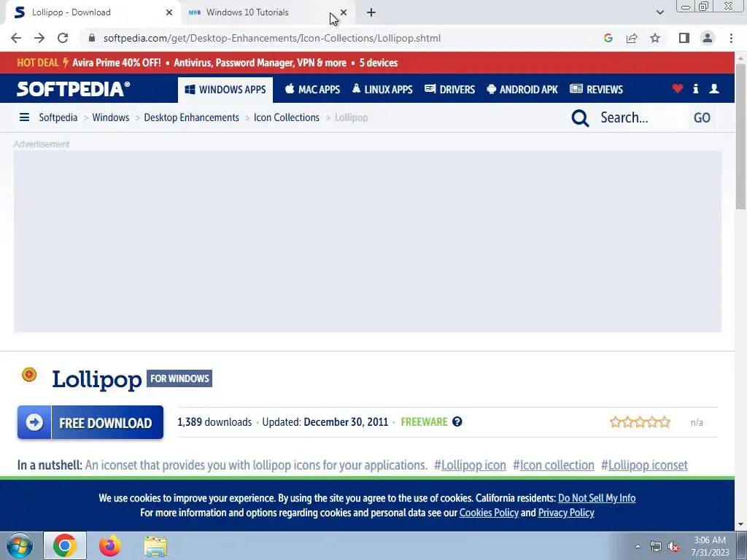Image resolution: width=747 pixels, height=560 pixels.
Task: Click the red heart favorites icon
Action: pyautogui.click(x=678, y=88)
